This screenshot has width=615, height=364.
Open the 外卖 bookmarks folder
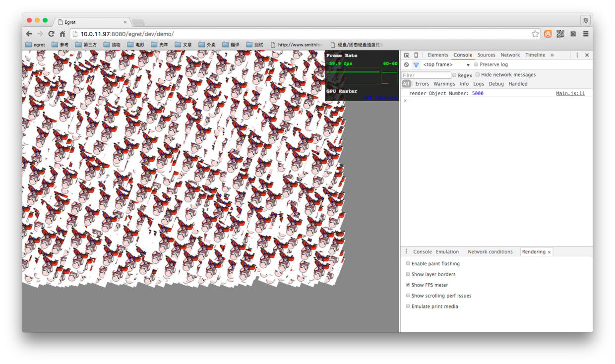(207, 45)
